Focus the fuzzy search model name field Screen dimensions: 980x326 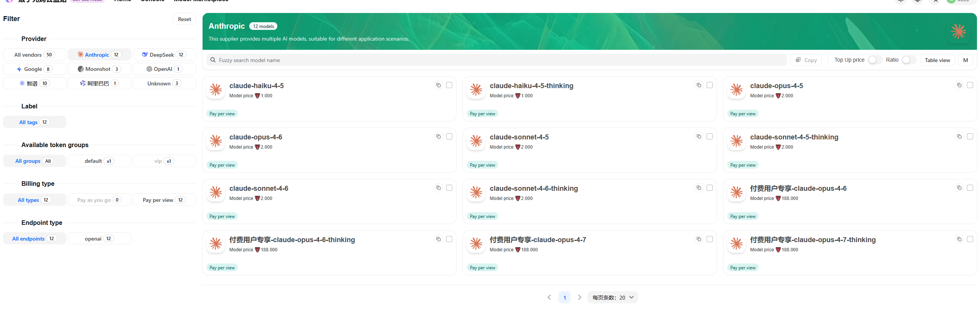coord(496,60)
